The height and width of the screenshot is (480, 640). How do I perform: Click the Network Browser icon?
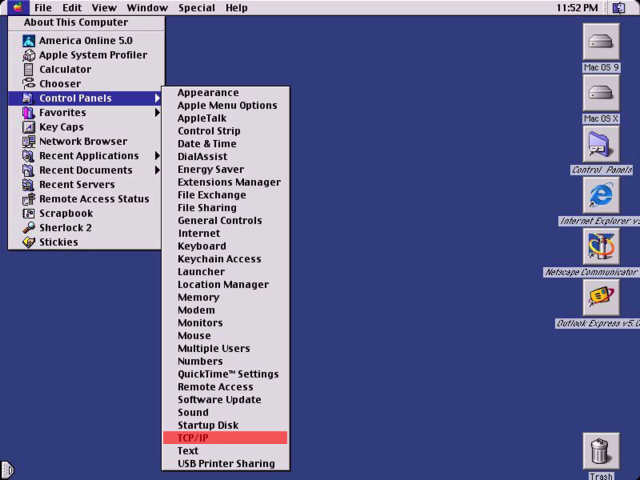(29, 141)
